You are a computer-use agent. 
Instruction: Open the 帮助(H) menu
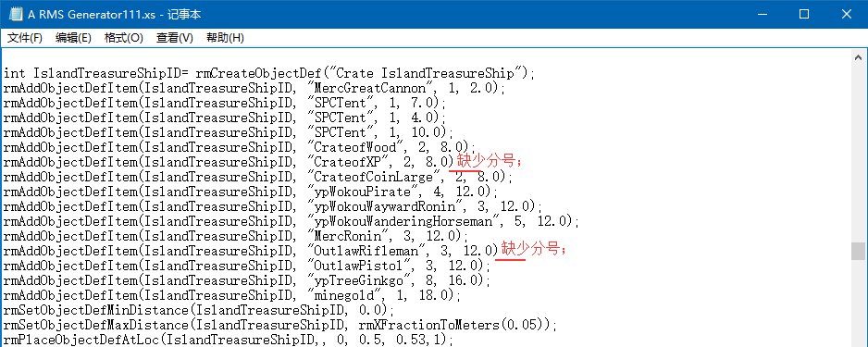(x=225, y=38)
